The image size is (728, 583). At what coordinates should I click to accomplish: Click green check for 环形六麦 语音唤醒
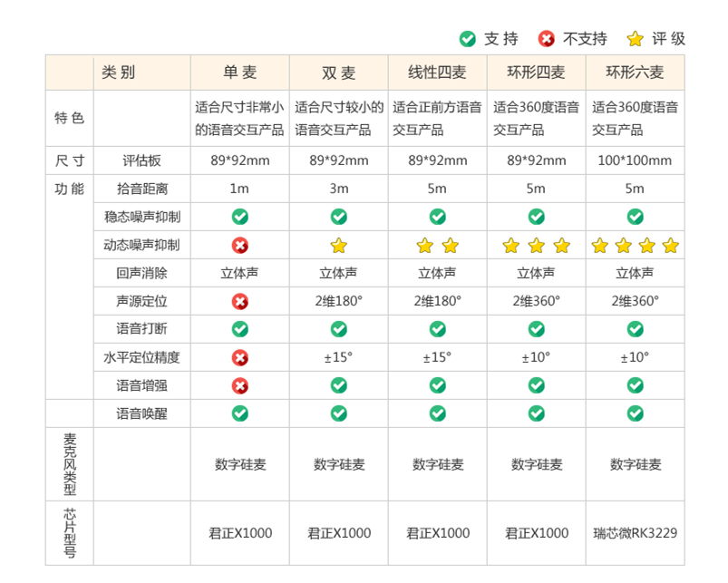tap(635, 413)
